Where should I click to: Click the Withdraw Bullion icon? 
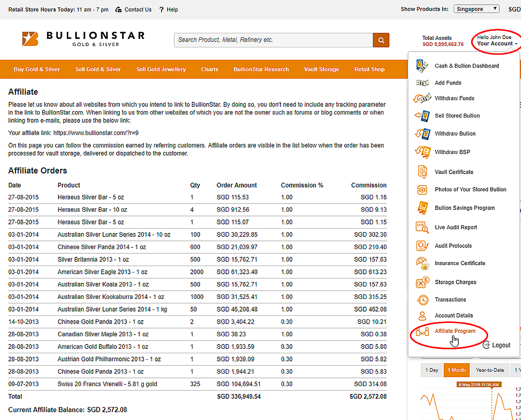pyautogui.click(x=422, y=133)
